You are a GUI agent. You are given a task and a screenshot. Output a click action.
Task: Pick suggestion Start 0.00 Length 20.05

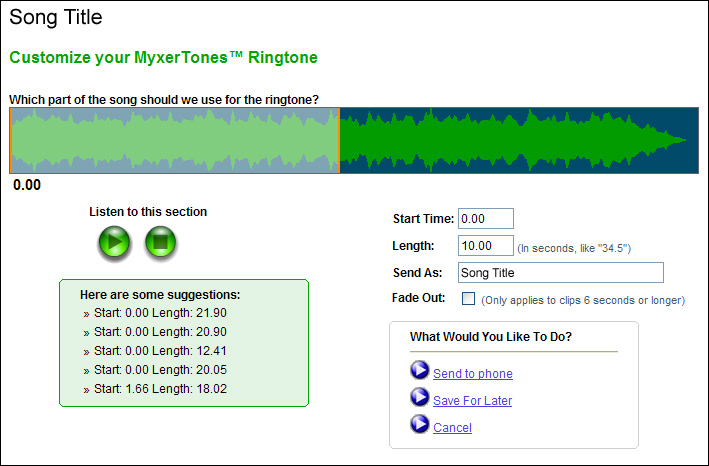160,370
